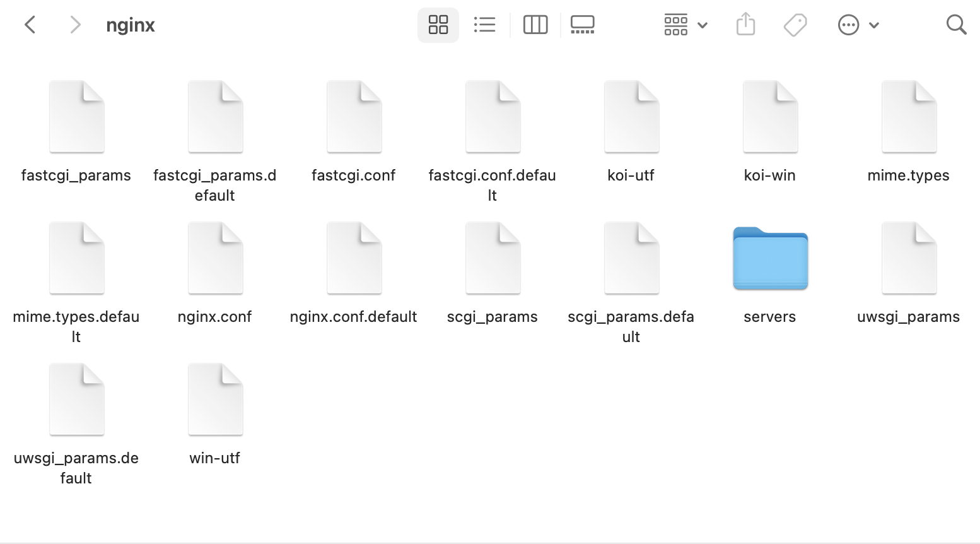Switch to gallery view

tap(583, 25)
